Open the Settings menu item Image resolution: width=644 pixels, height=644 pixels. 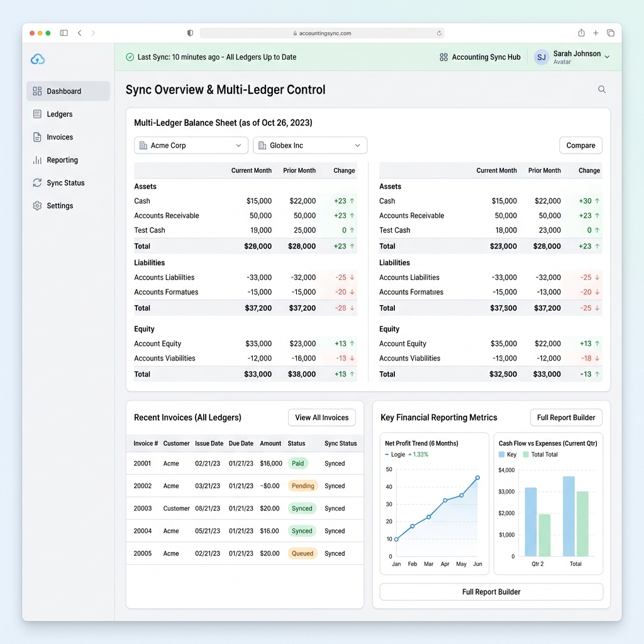pyautogui.click(x=68, y=206)
